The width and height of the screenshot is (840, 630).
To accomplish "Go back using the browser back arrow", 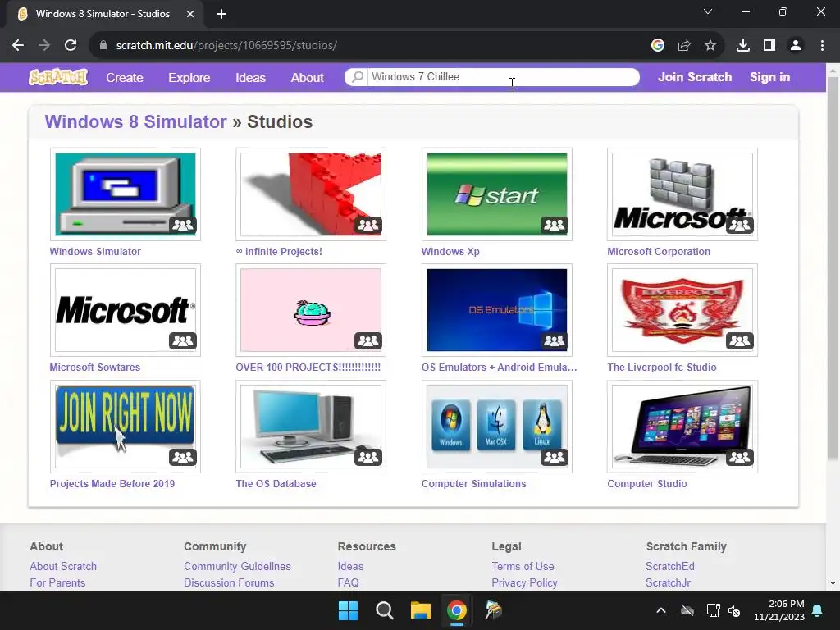I will [18, 46].
